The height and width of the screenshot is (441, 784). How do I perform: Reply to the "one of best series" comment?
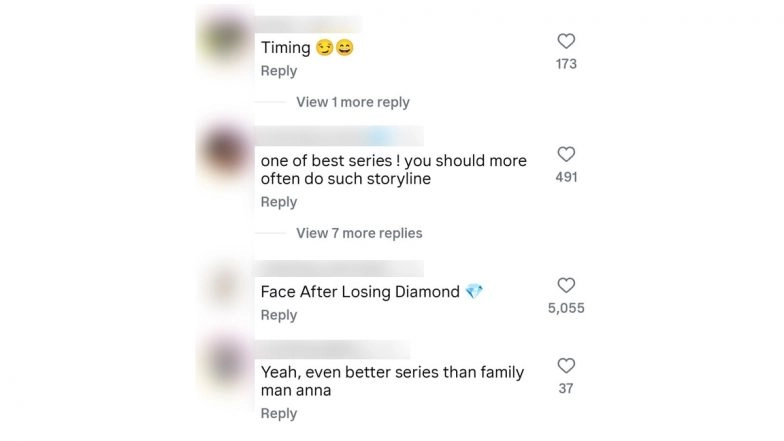pyautogui.click(x=279, y=202)
